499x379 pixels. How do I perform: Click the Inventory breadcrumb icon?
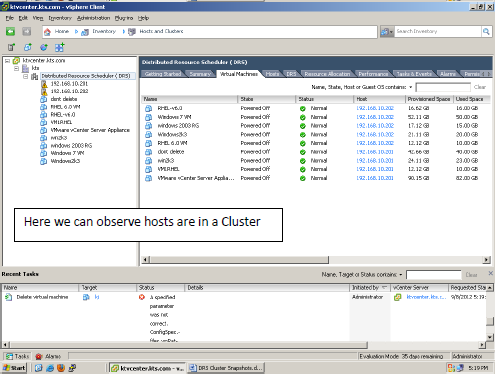85,32
